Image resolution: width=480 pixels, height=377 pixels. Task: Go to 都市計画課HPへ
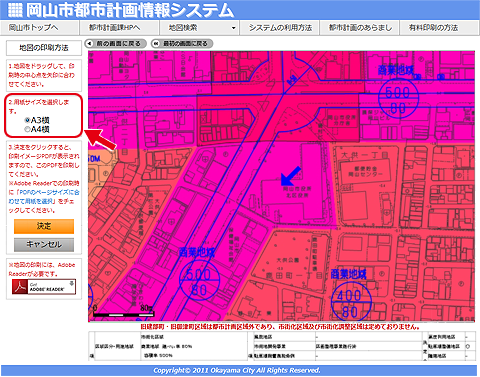click(x=119, y=28)
